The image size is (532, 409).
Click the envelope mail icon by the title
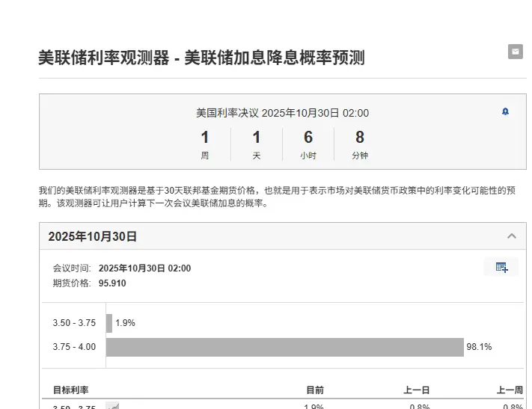click(x=515, y=52)
